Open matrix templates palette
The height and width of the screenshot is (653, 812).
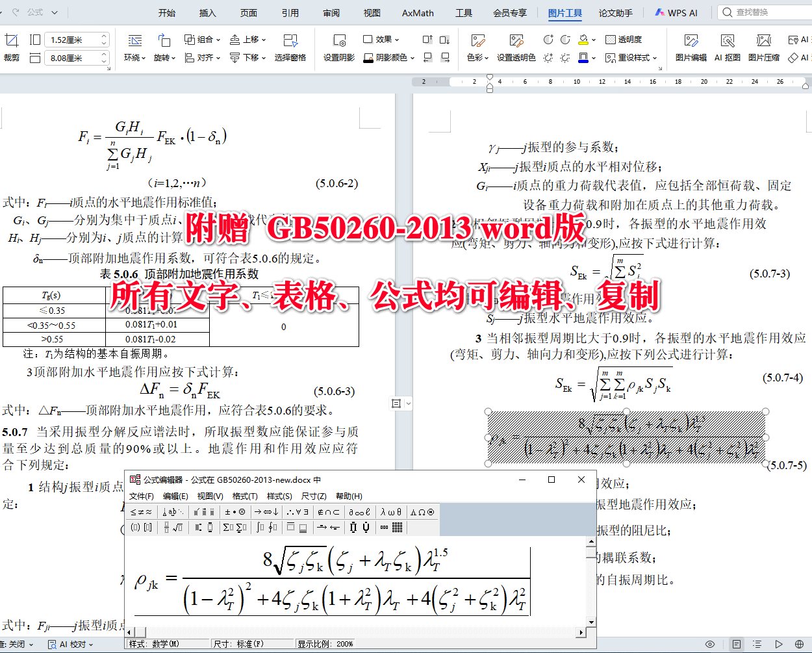point(392,528)
